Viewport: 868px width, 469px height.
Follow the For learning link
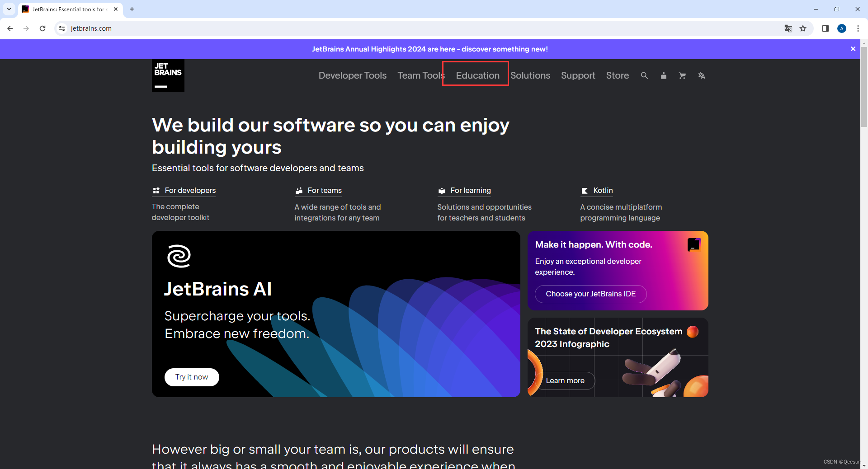point(471,191)
